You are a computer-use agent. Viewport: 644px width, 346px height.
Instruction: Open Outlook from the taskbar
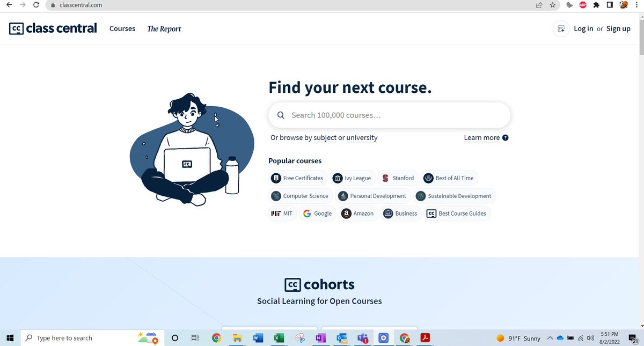click(341, 338)
